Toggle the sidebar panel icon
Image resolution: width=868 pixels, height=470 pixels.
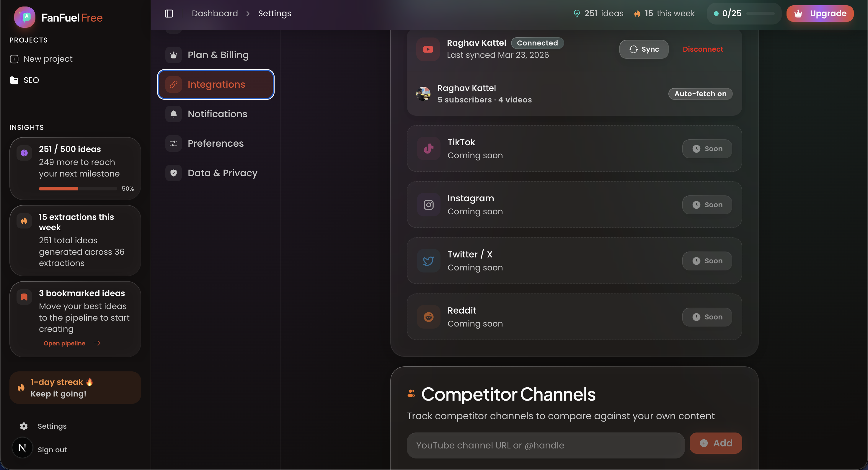point(169,14)
